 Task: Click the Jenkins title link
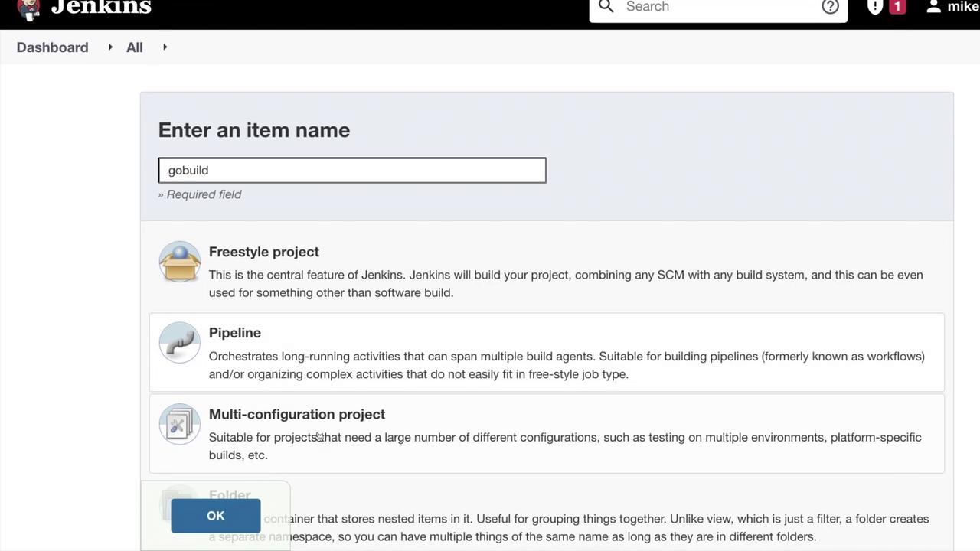pos(101,8)
